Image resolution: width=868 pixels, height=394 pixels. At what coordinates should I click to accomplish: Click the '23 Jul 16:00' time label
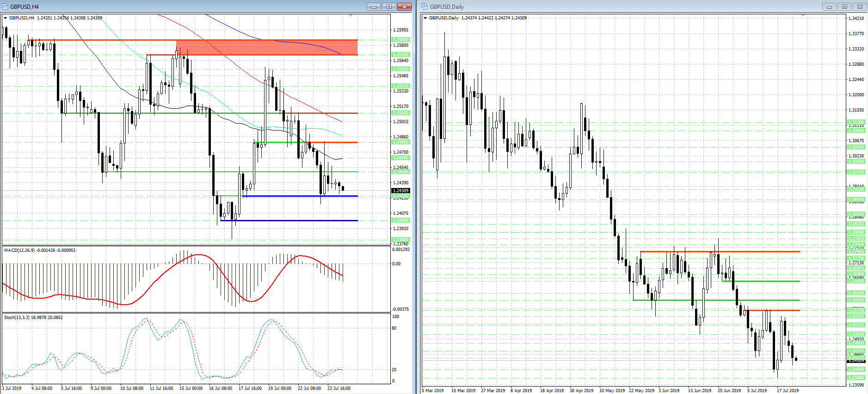click(x=339, y=388)
